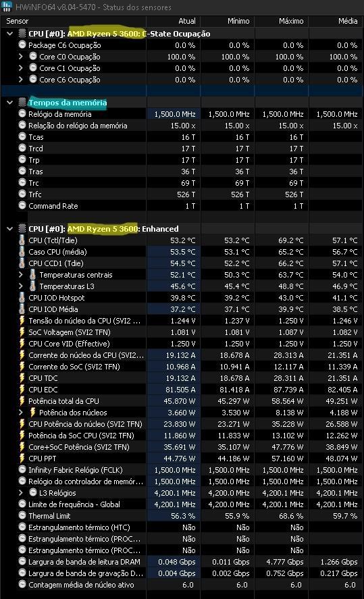Select CPU Potência do núcleo (SVI2 TFN) row

point(182,423)
